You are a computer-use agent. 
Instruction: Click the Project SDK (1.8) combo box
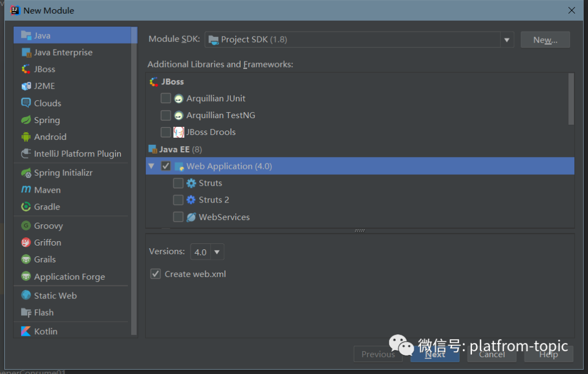(359, 40)
